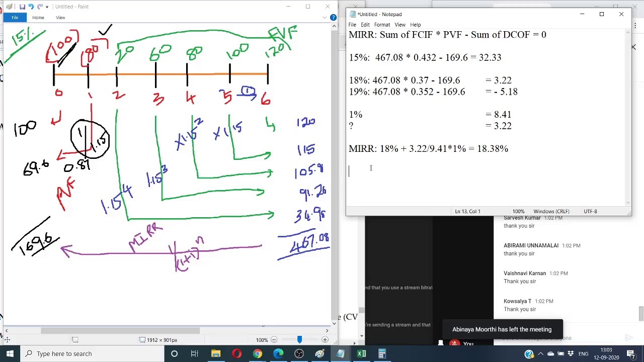Screen dimensions: 644x362
Task: Open Google Chrome from the taskbar
Action: coord(257,353)
